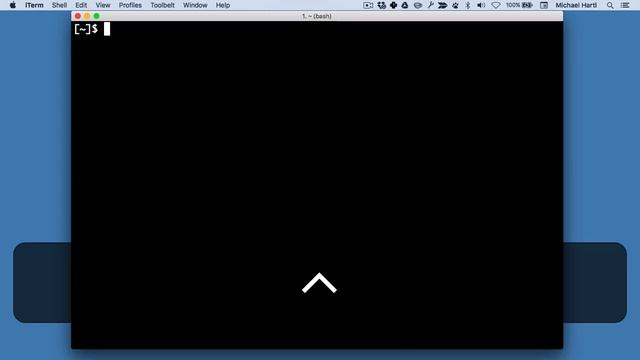Image resolution: width=640 pixels, height=360 pixels.
Task: Click the screen recorder camera menu bar icon
Action: tap(368, 5)
